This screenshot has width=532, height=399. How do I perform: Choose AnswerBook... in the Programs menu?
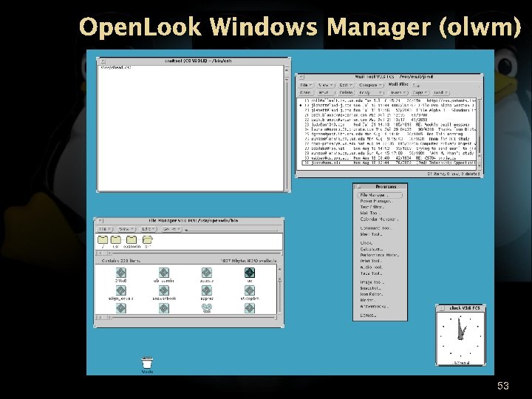point(374,307)
